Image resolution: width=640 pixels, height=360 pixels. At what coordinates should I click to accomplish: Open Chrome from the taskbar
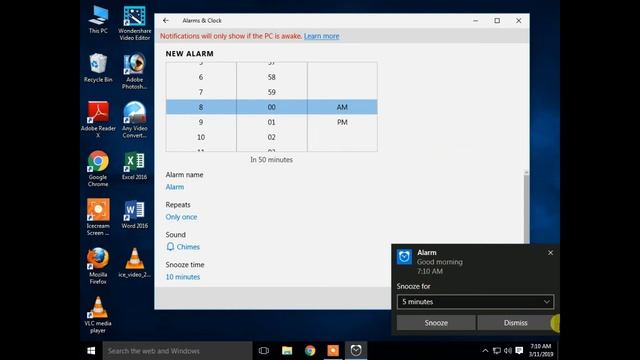tap(310, 351)
